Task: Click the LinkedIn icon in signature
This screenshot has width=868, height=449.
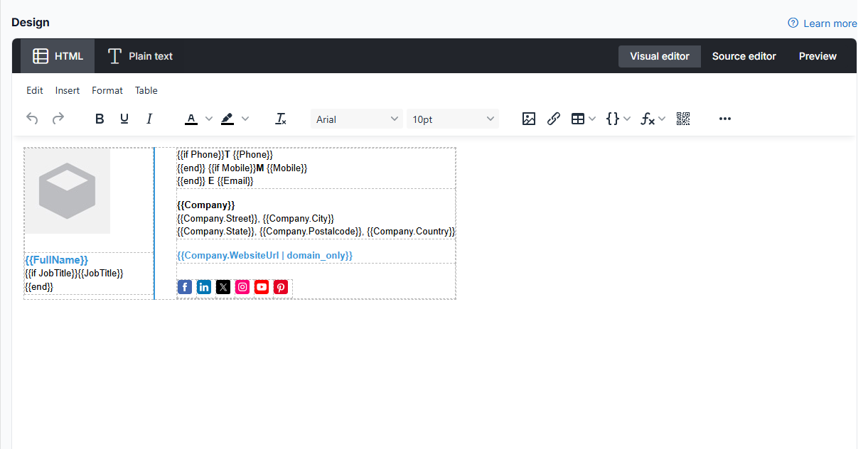Action: pyautogui.click(x=204, y=287)
